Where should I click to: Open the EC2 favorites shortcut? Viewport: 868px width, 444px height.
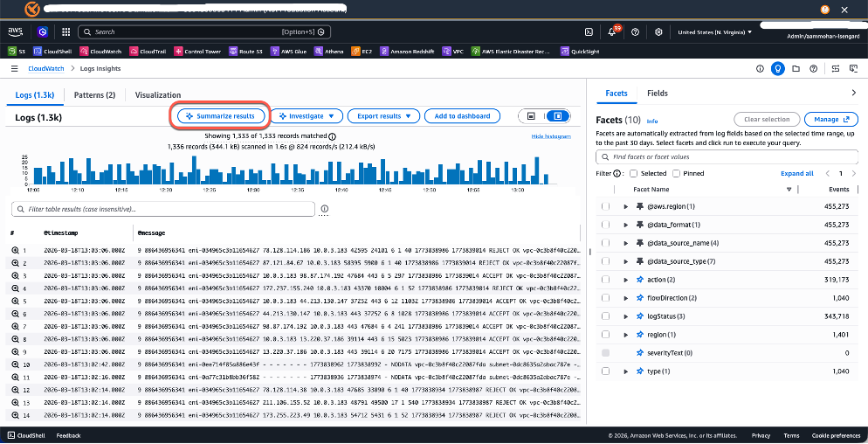[x=362, y=52]
